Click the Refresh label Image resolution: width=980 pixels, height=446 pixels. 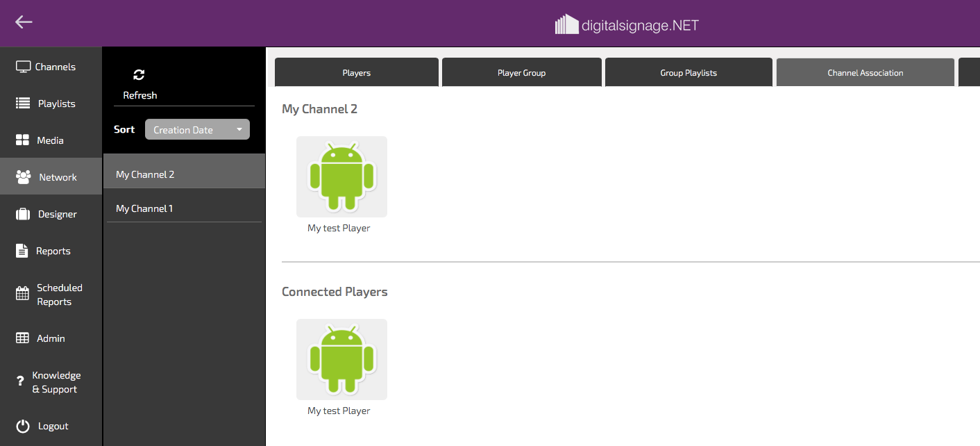pyautogui.click(x=140, y=95)
